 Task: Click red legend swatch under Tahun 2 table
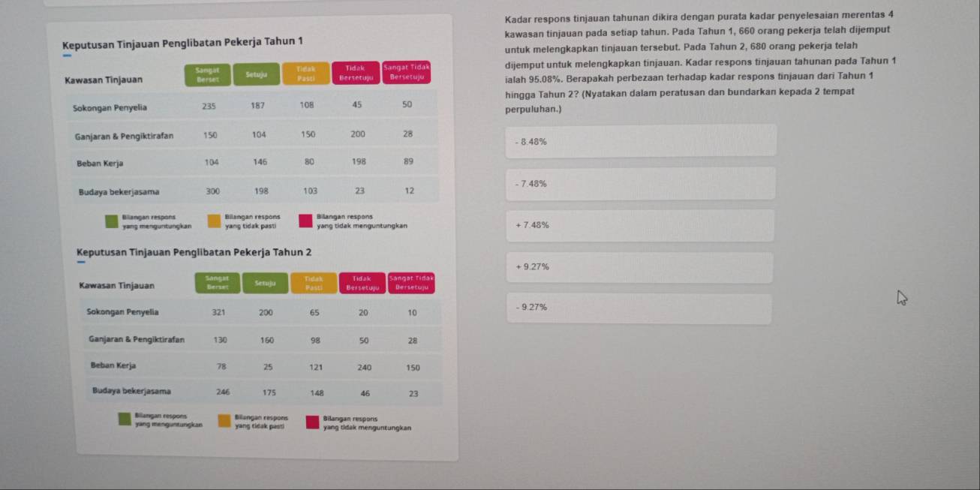point(312,421)
